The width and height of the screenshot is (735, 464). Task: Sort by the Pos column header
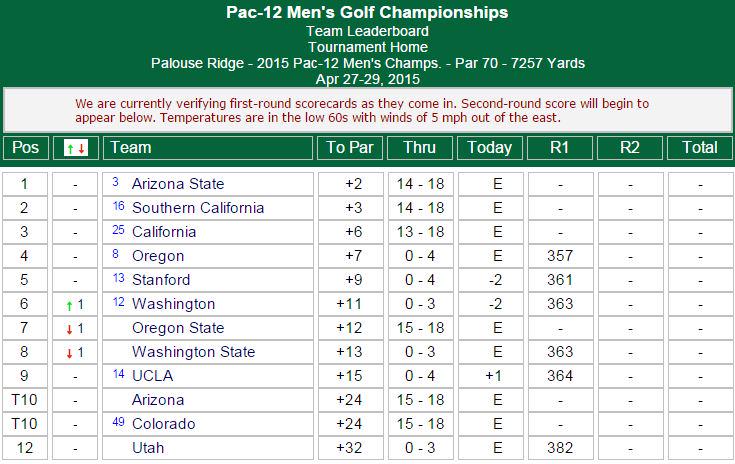pos(26,148)
